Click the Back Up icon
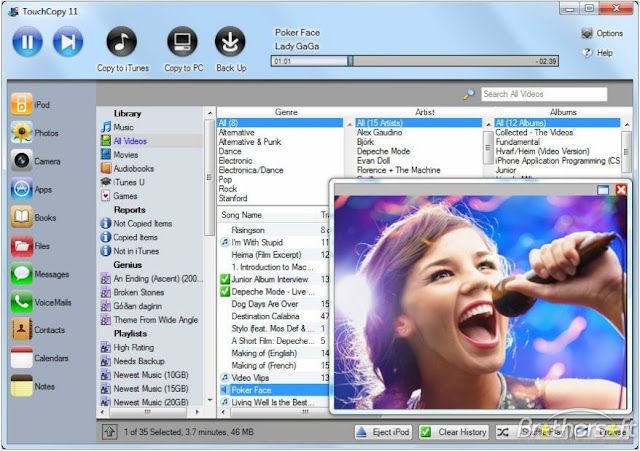The height and width of the screenshot is (451, 640). [x=230, y=41]
